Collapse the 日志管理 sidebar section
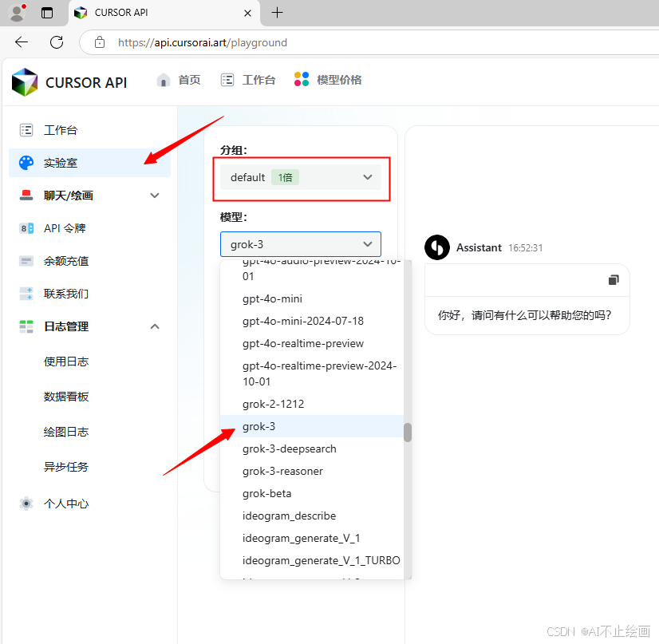 pyautogui.click(x=89, y=326)
